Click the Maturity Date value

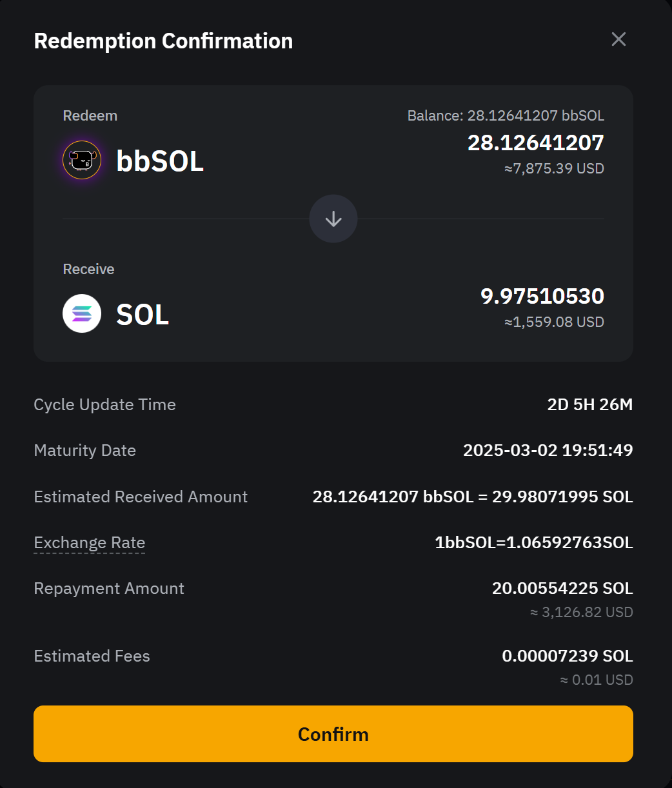coord(548,450)
